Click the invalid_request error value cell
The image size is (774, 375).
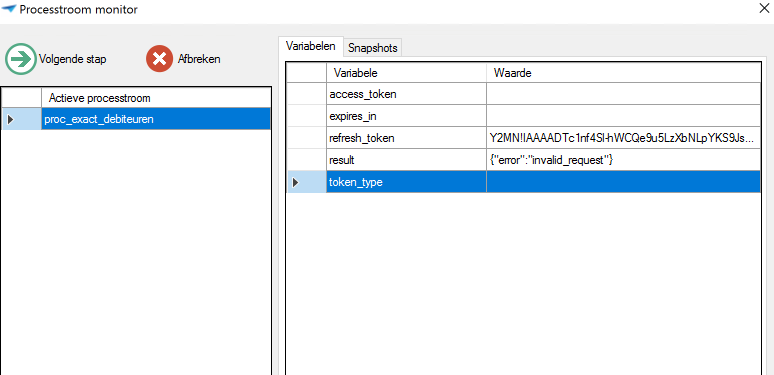coord(623,160)
